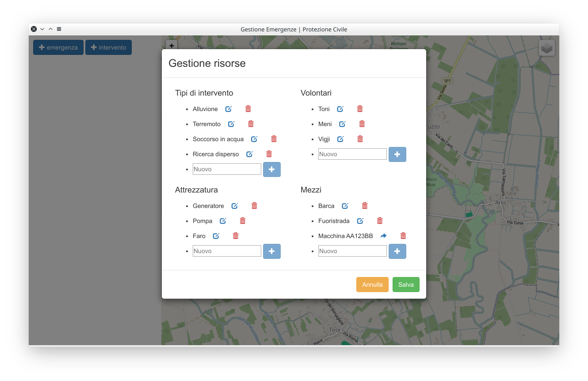
Task: Click the Attrezzatura section heading
Action: pyautogui.click(x=196, y=190)
